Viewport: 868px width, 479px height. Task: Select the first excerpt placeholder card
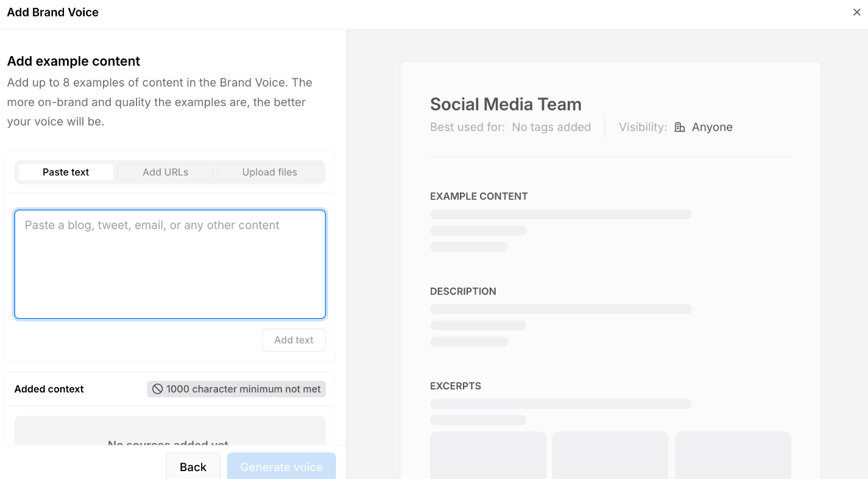tap(487, 457)
